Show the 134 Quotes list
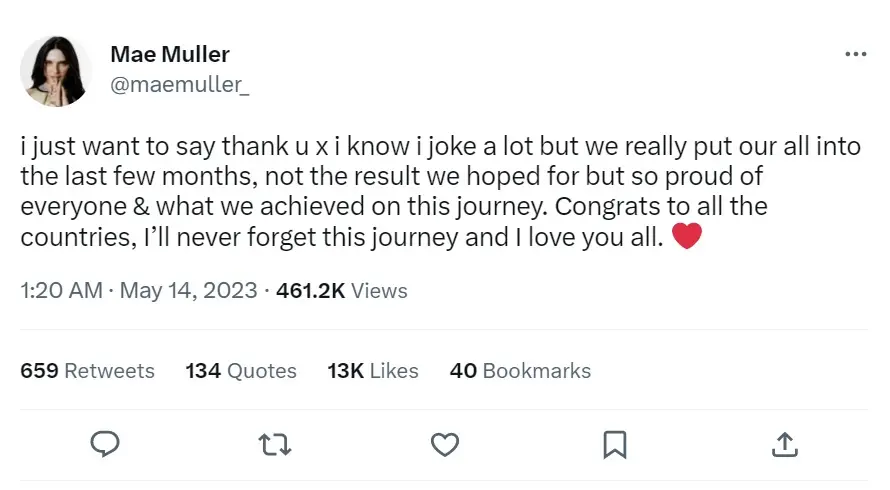This screenshot has height=490, width=890. tap(241, 371)
